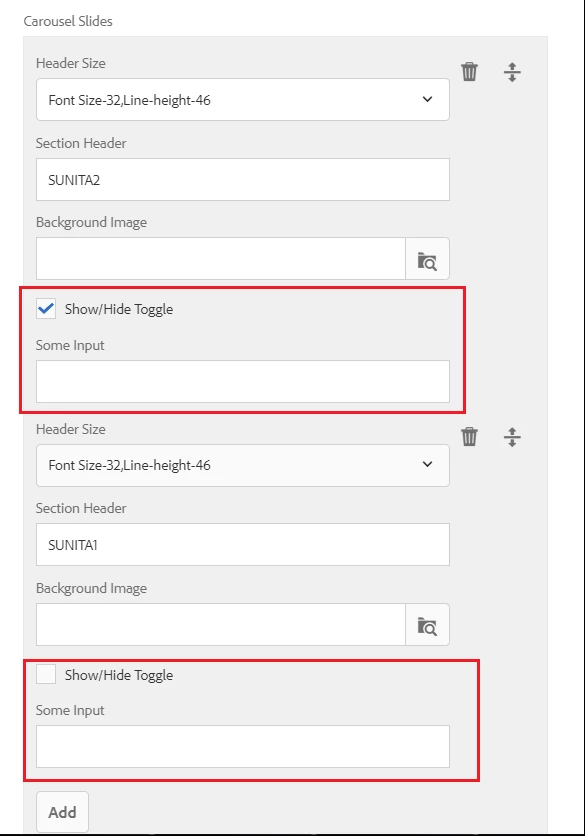
Task: Expand second slide's Header Size chevron arrow
Action: click(428, 464)
